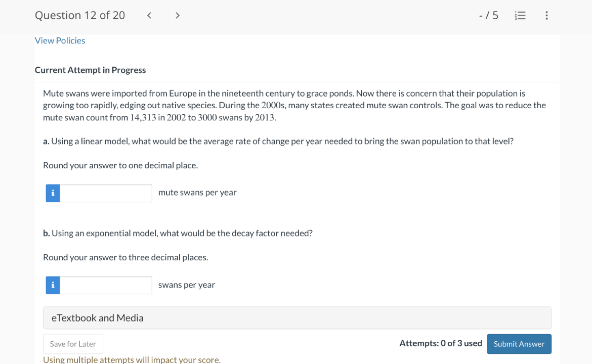This screenshot has width=592, height=364.
Task: Go to the previous question arrow
Action: click(149, 16)
